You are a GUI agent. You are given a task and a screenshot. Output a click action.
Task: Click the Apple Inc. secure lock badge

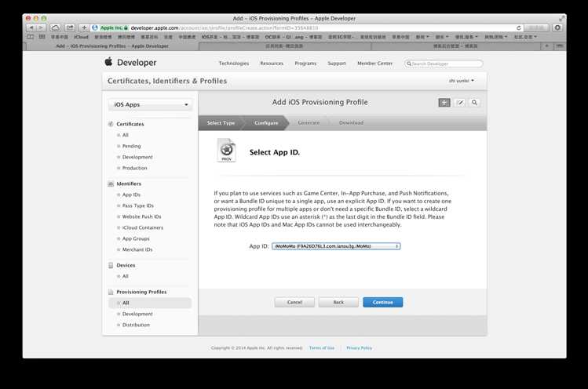coord(114,27)
